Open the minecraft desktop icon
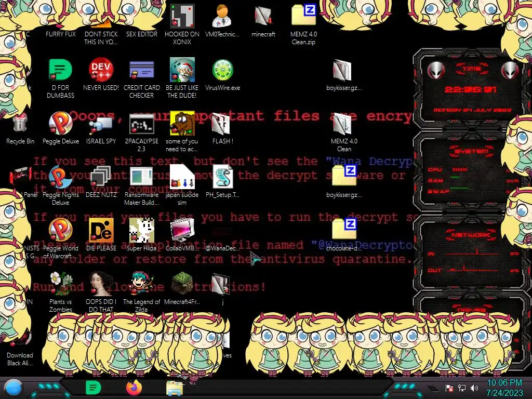Viewport: 532px width, 399px height. (263, 20)
